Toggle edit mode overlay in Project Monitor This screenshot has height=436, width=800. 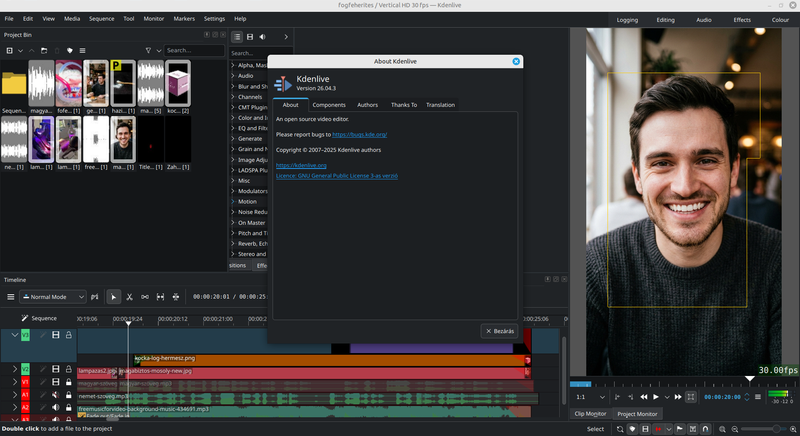pyautogui.click(x=691, y=397)
